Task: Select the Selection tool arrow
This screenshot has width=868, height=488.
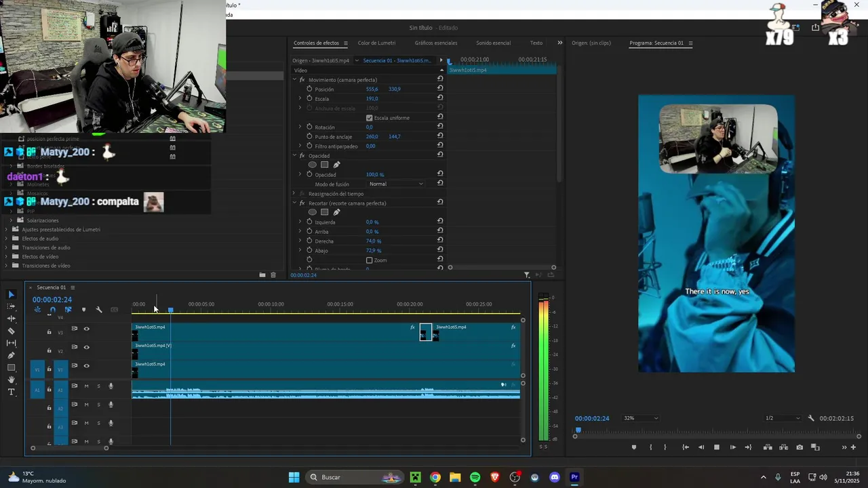Action: [x=11, y=294]
